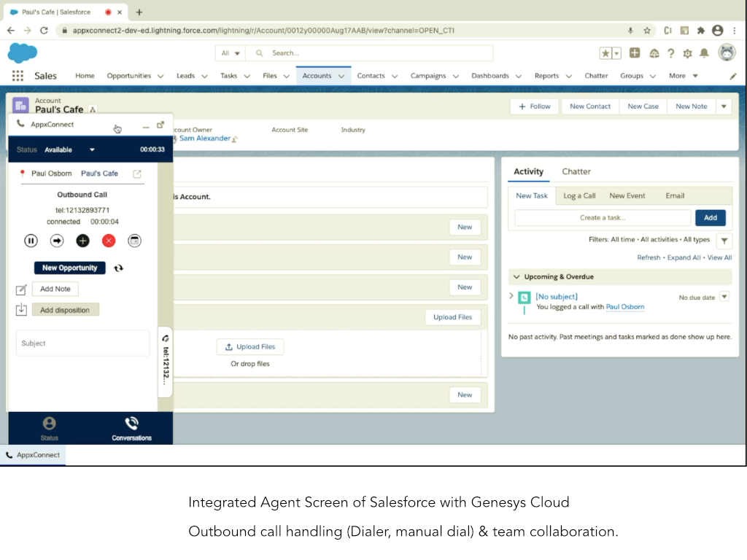The width and height of the screenshot is (747, 560).
Task: Expand the Opportunities nav dropdown arrow
Action: (160, 76)
